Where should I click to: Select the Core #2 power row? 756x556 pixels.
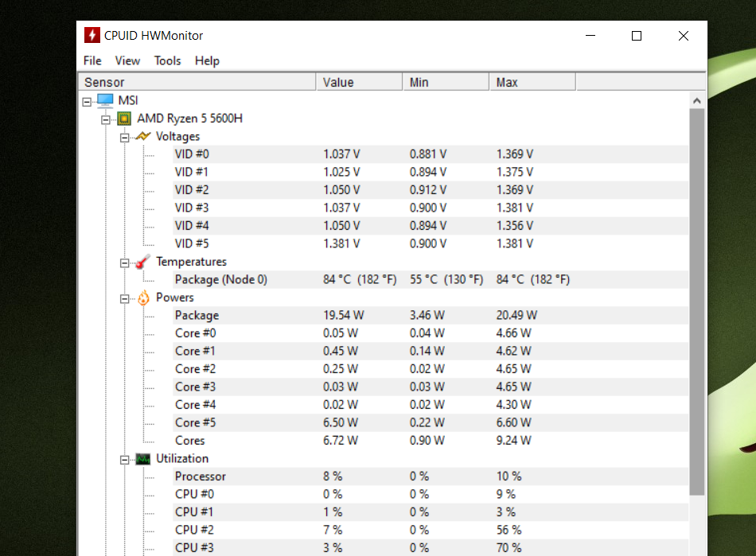pos(431,368)
